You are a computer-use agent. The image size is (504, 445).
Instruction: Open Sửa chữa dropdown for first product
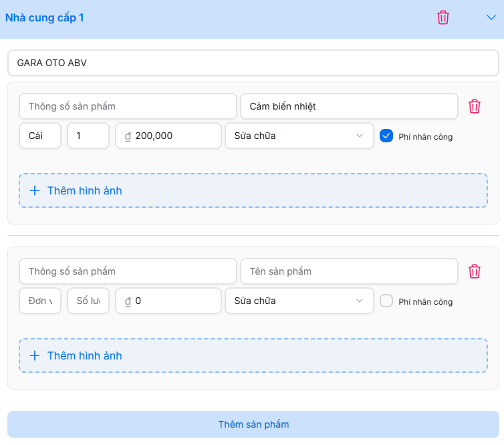click(299, 136)
